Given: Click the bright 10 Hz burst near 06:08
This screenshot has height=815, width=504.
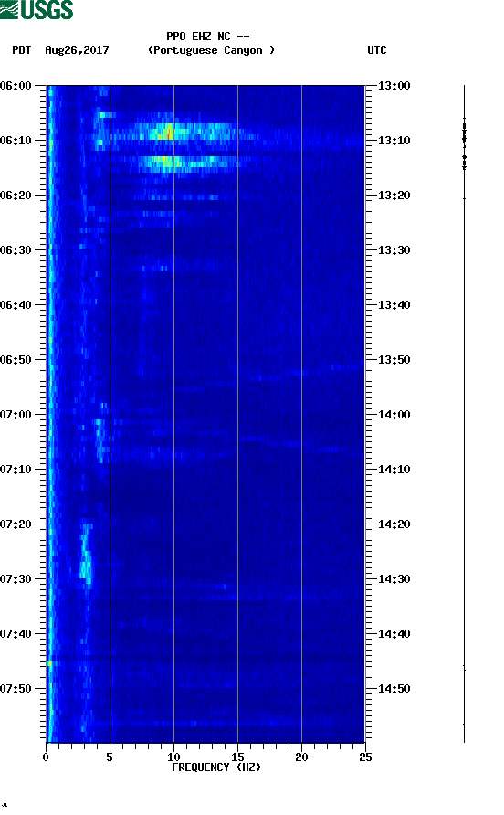Looking at the screenshot, I should pyautogui.click(x=169, y=132).
